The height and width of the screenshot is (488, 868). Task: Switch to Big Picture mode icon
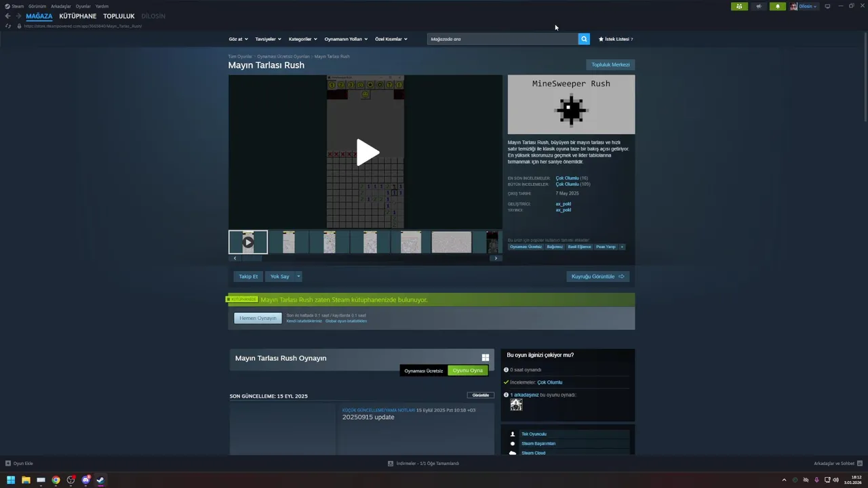[x=827, y=6]
